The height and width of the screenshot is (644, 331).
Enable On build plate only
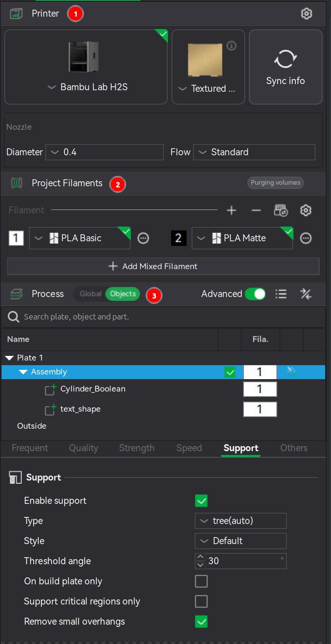coord(201,581)
